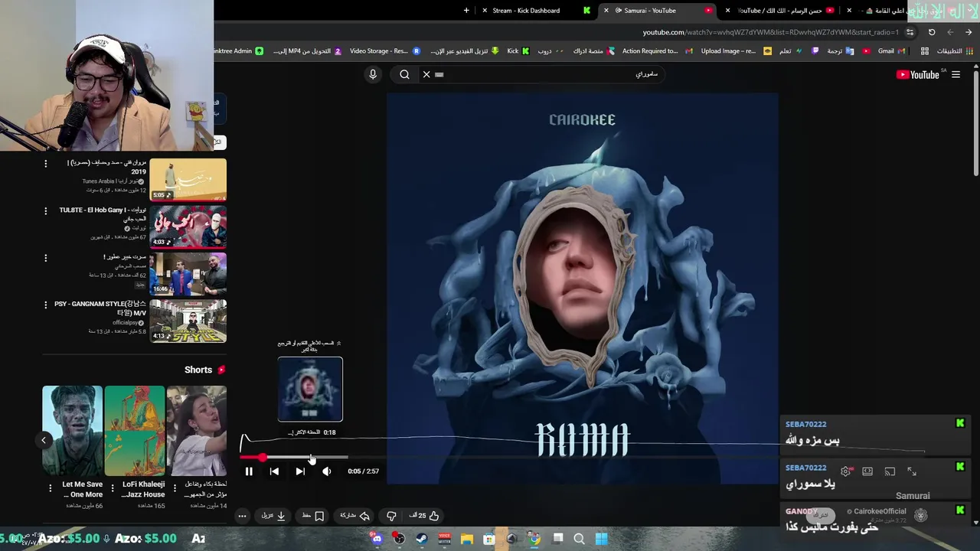Open the Gmail bookmark

[x=891, y=51]
